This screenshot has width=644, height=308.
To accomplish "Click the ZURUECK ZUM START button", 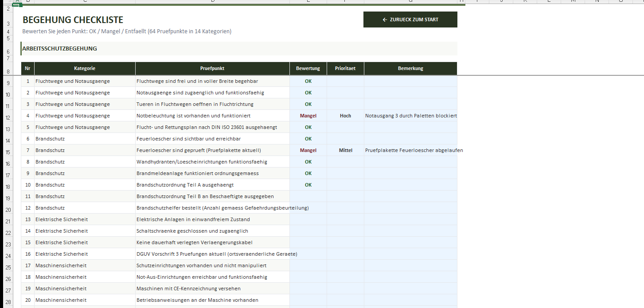I will [410, 19].
